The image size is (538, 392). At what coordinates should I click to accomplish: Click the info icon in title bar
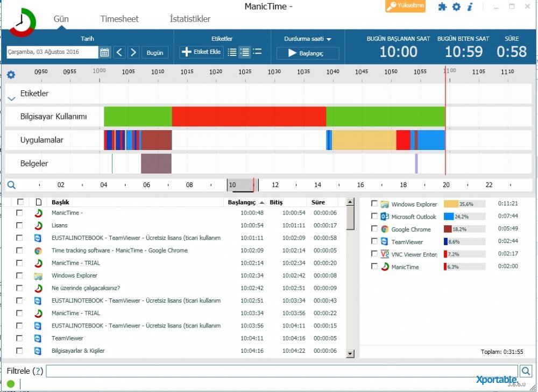(470, 6)
